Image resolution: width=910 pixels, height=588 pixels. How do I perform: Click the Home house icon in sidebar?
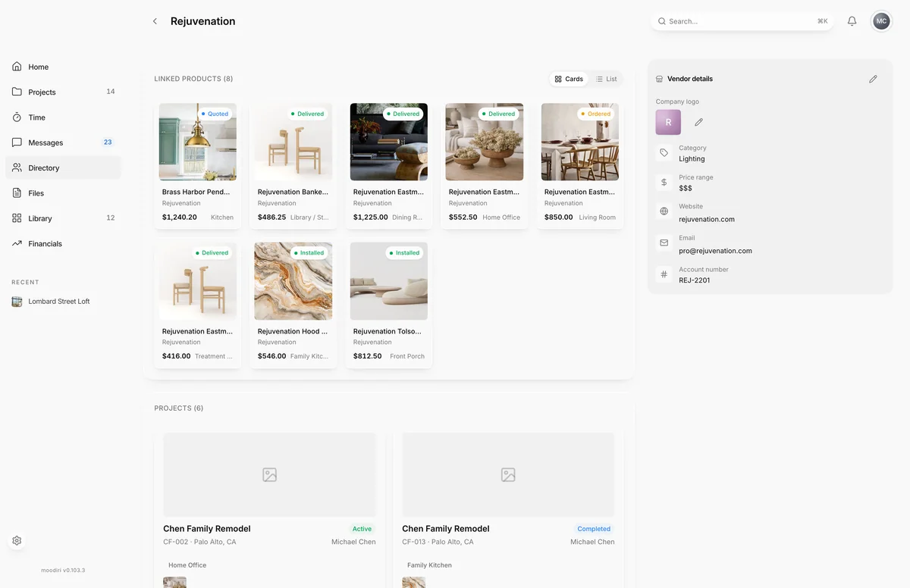tap(17, 67)
